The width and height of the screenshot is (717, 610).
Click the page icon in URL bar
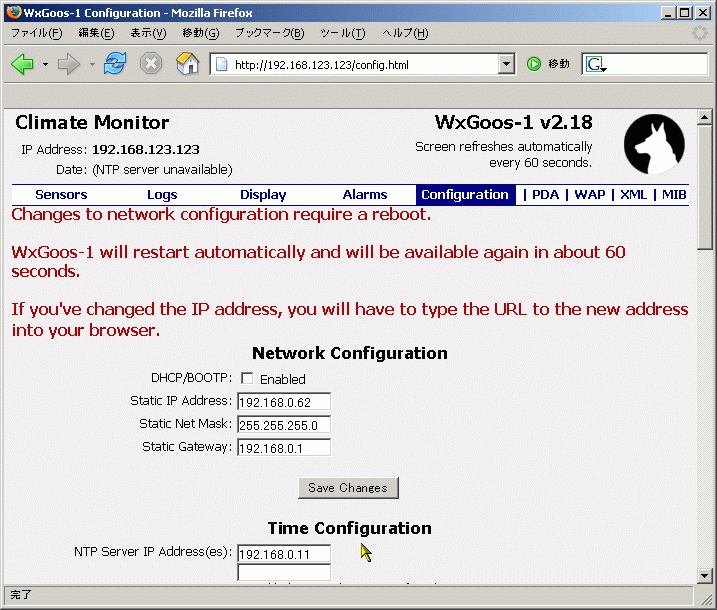(221, 64)
